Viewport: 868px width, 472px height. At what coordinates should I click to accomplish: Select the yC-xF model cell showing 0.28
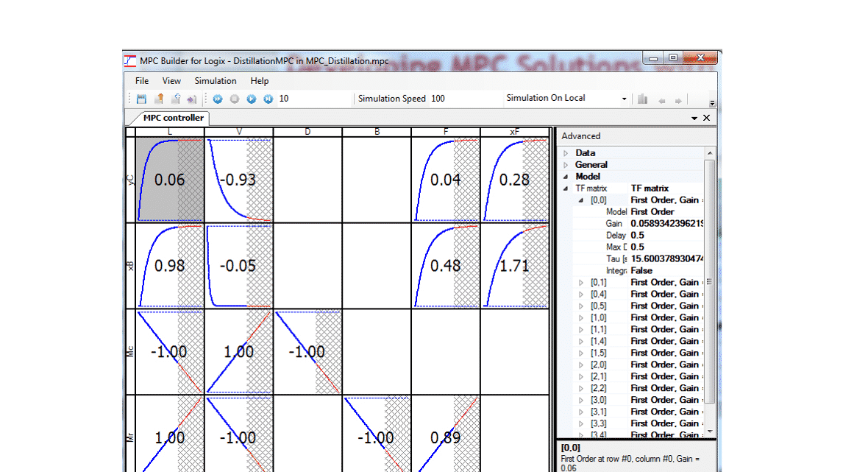click(x=514, y=180)
